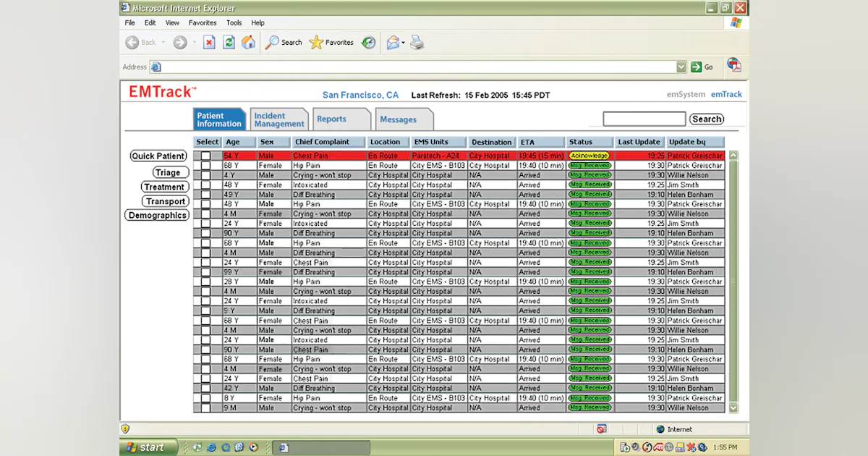
Task: Click the Address URL input field
Action: [418, 67]
